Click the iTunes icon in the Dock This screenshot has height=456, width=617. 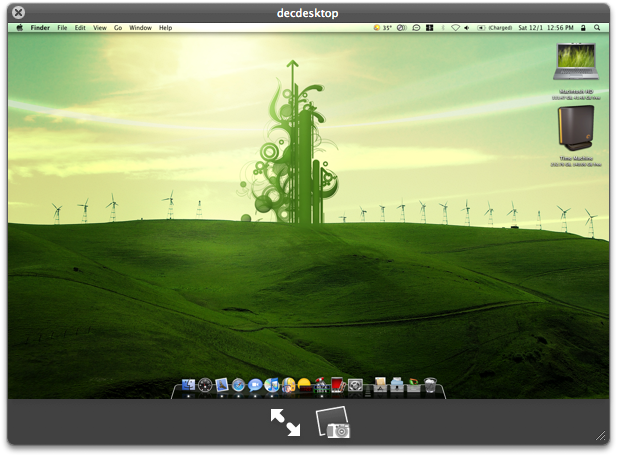271,385
